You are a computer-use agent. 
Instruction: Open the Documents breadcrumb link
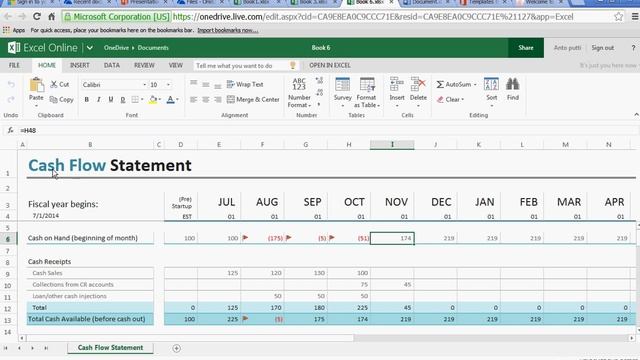click(153, 48)
